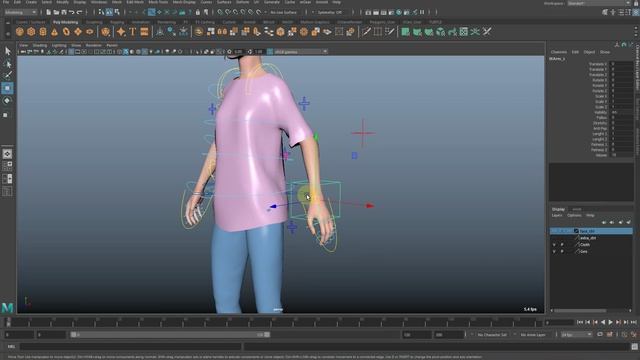The width and height of the screenshot is (640, 360).
Task: Jump to the start of playback range
Action: pos(580,322)
